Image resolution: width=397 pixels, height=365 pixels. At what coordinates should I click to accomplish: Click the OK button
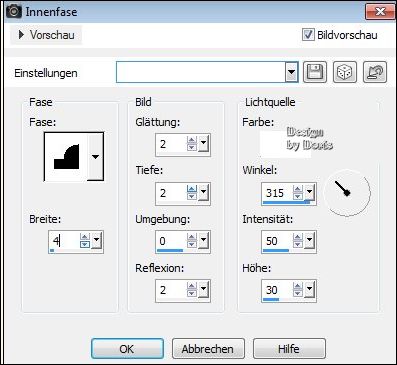click(x=127, y=349)
